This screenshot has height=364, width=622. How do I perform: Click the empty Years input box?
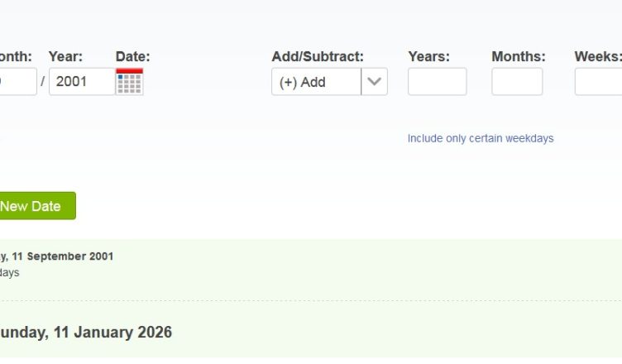(437, 82)
